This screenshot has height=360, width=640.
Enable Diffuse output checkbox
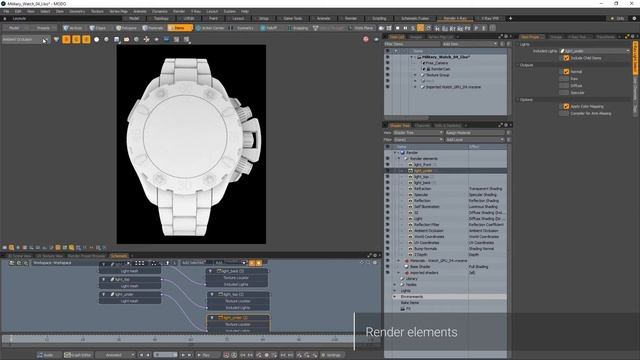[564, 86]
